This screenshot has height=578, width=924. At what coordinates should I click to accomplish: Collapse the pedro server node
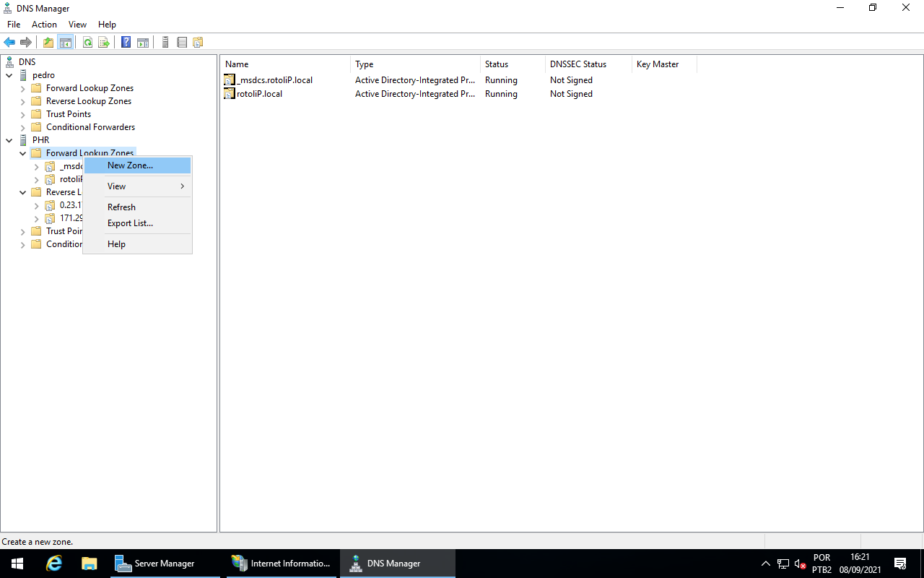pos(9,75)
